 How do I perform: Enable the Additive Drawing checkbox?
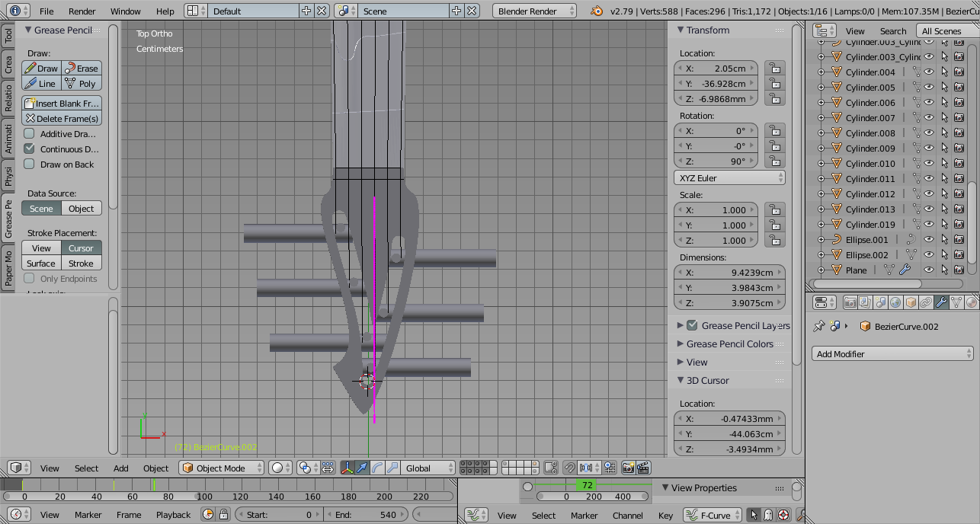(29, 133)
